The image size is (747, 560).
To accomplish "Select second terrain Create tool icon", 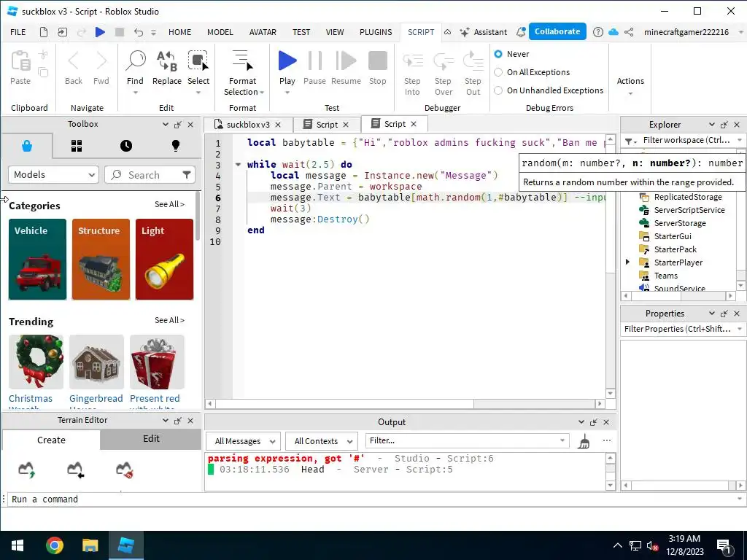I will tap(75, 470).
